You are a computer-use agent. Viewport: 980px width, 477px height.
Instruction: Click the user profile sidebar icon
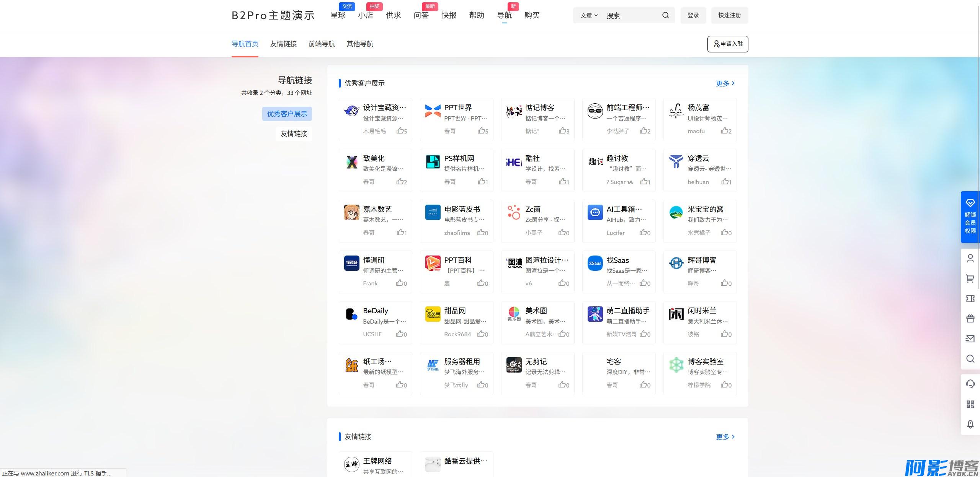[970, 259]
